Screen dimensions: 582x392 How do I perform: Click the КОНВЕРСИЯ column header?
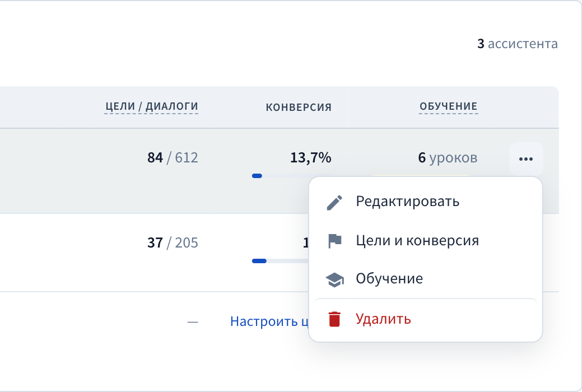coord(299,108)
